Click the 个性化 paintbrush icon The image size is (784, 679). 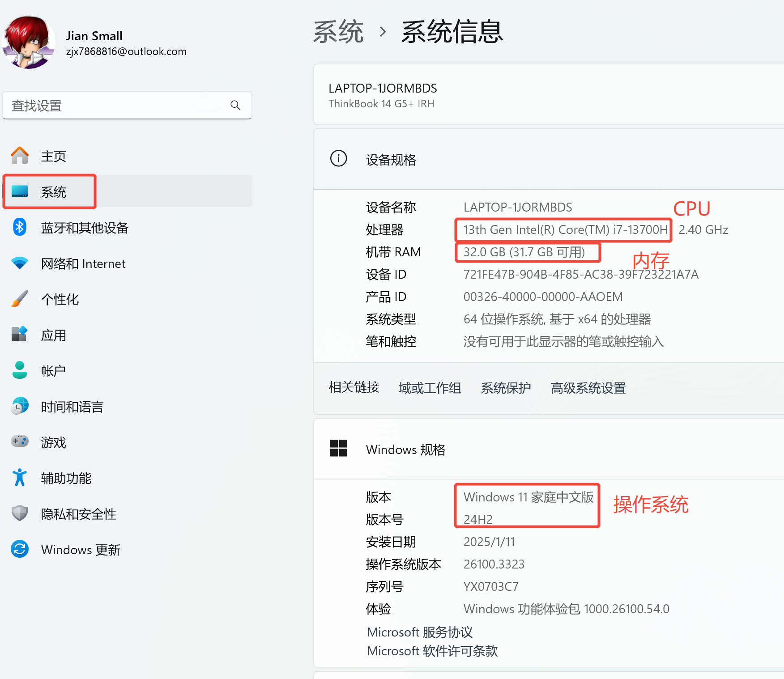point(20,299)
